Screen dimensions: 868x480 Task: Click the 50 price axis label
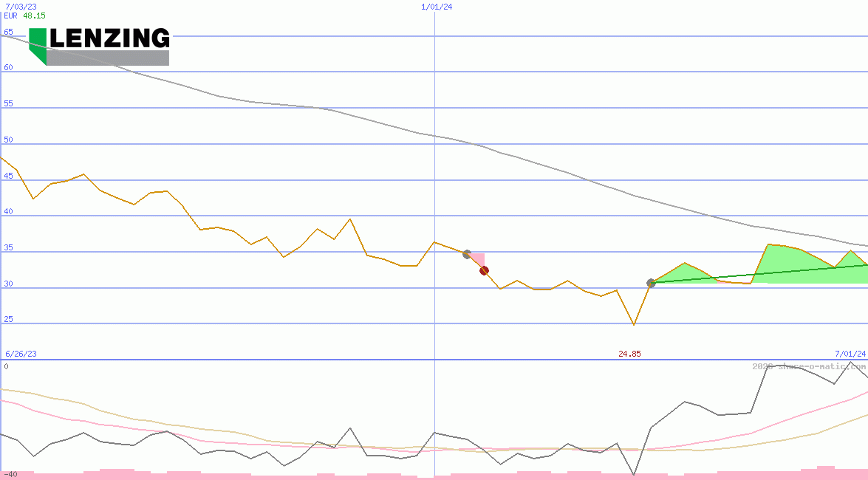(8, 140)
